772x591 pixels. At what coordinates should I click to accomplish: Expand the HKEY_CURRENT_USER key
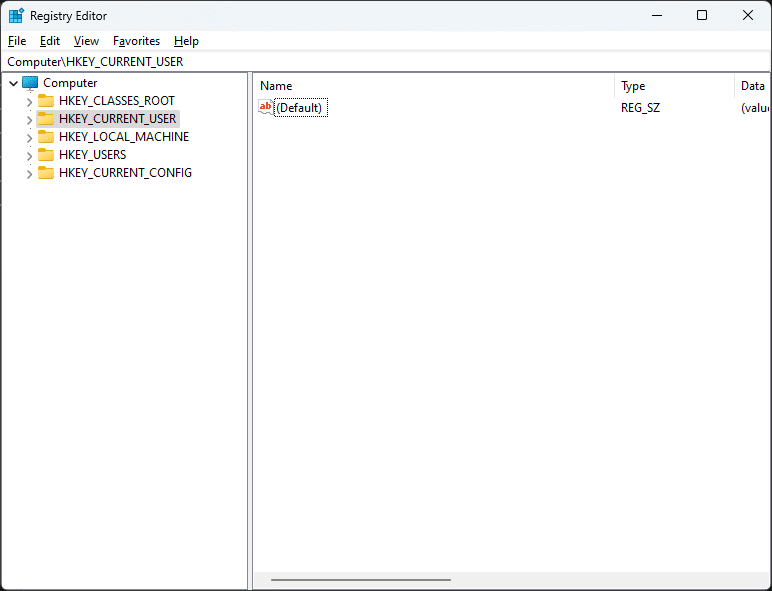[x=30, y=120]
